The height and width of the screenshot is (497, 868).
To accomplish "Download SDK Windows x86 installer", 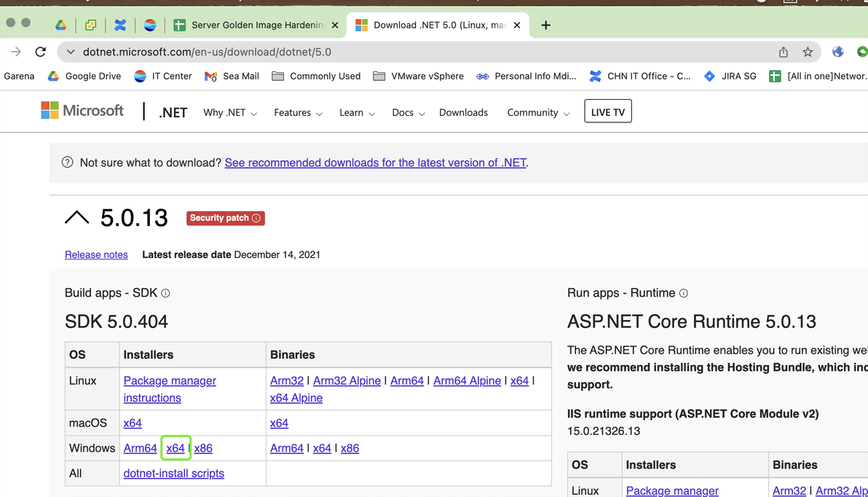I will (203, 447).
